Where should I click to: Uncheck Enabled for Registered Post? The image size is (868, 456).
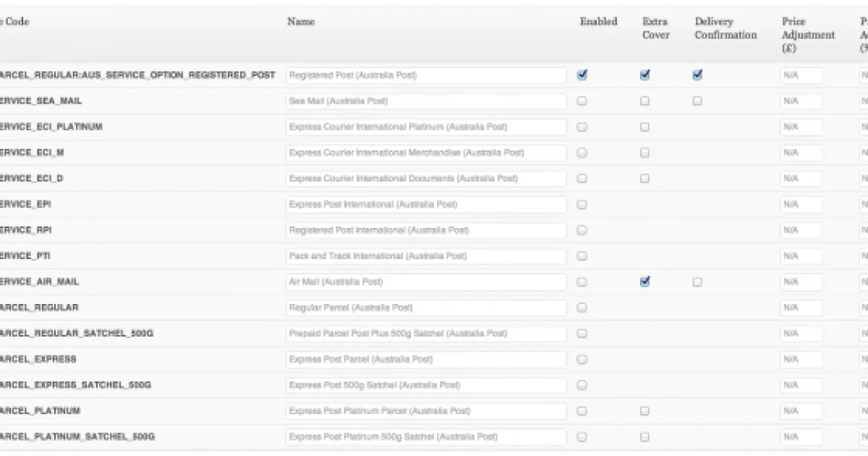(582, 75)
